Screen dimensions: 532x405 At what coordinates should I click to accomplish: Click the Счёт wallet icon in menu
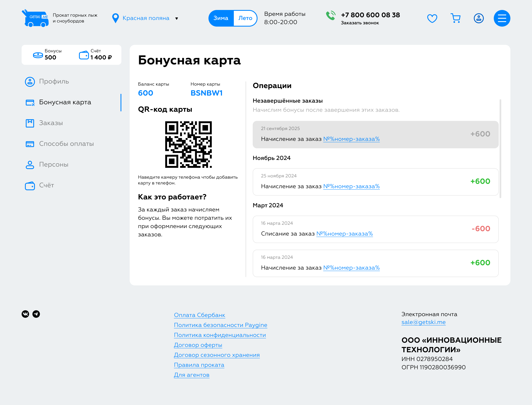pos(30,186)
